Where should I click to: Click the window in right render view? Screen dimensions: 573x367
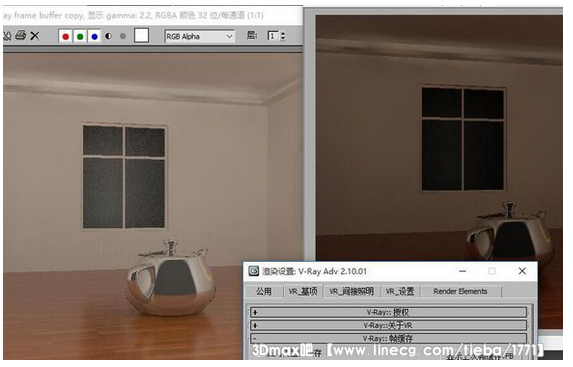pos(463,139)
